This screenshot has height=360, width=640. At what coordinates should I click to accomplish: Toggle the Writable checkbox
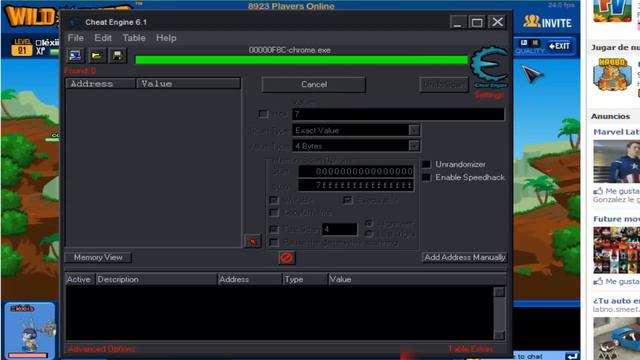click(274, 200)
